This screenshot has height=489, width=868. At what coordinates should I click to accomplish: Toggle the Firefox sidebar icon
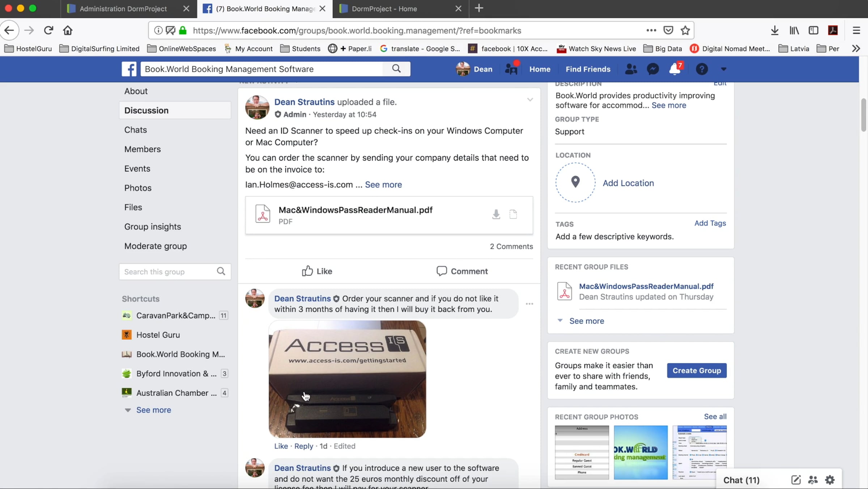click(813, 30)
